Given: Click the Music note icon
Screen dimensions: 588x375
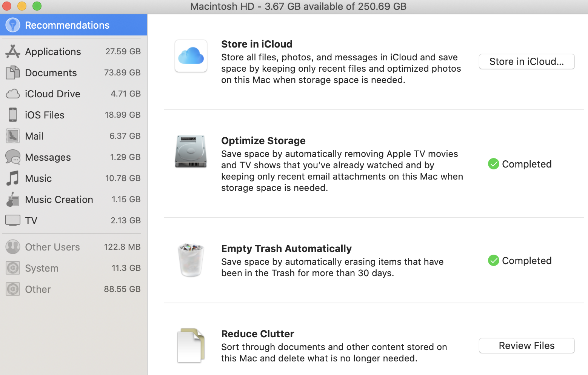Looking at the screenshot, I should pos(13,178).
